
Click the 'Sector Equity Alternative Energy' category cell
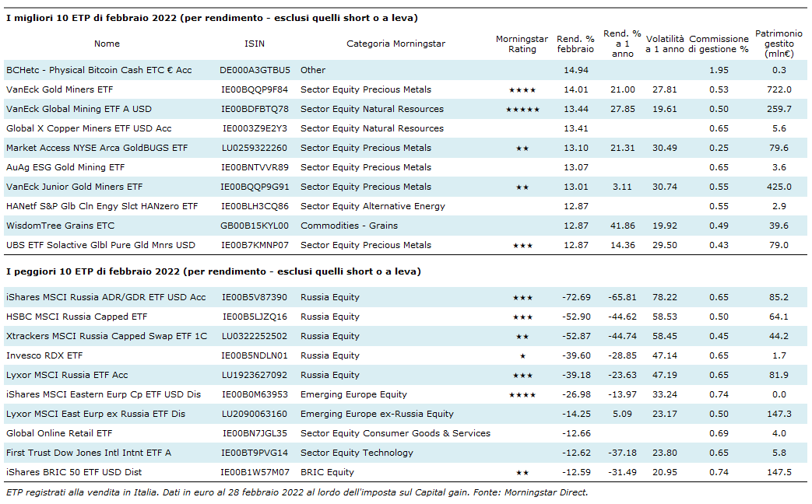click(x=373, y=206)
